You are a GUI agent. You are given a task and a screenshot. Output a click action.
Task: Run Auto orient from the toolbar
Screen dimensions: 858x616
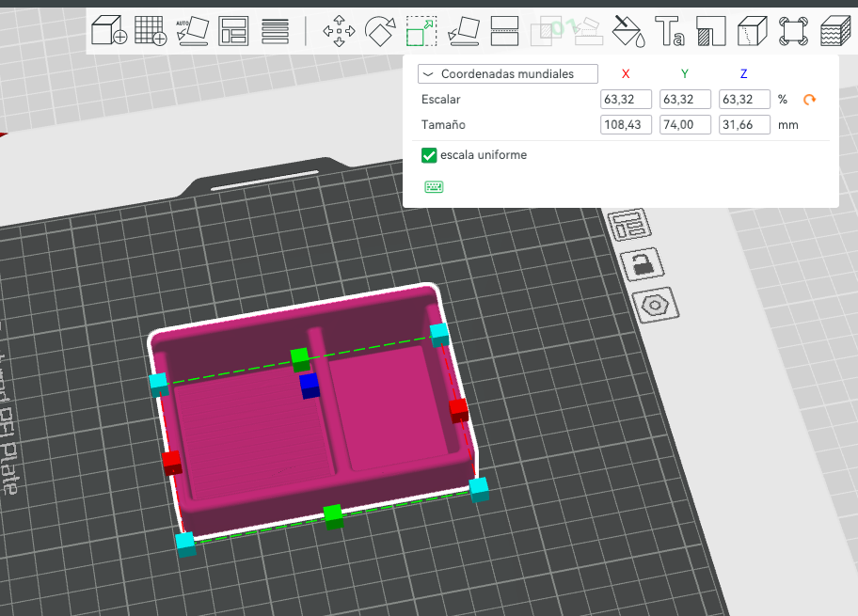pyautogui.click(x=192, y=31)
